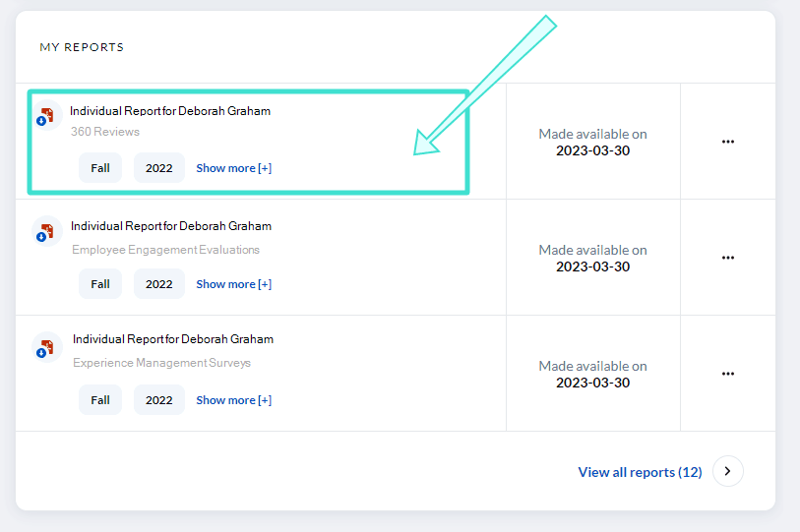Click the PDF icon for Employee Engagement Evaluations report
This screenshot has height=532, width=800.
click(x=45, y=231)
